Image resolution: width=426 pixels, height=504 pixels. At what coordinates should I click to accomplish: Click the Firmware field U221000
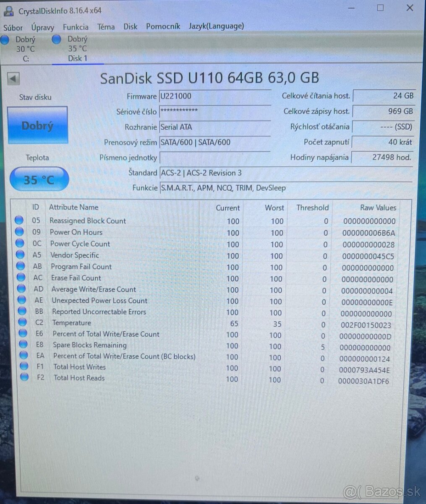(214, 96)
